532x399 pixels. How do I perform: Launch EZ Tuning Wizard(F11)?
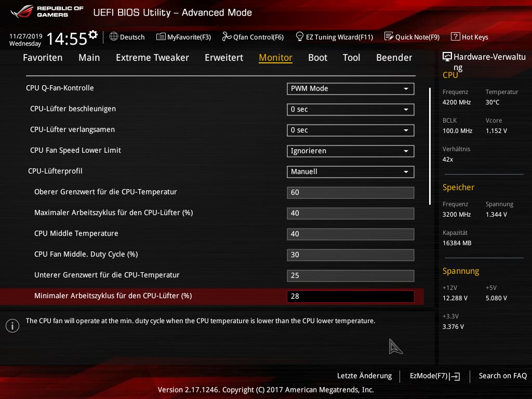(335, 37)
